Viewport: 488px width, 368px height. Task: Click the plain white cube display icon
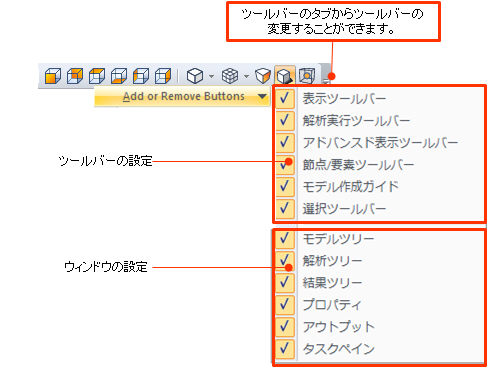[x=195, y=76]
